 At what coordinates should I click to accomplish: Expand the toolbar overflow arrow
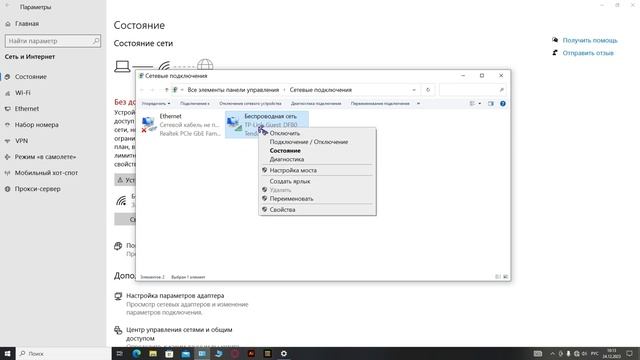[x=418, y=104]
